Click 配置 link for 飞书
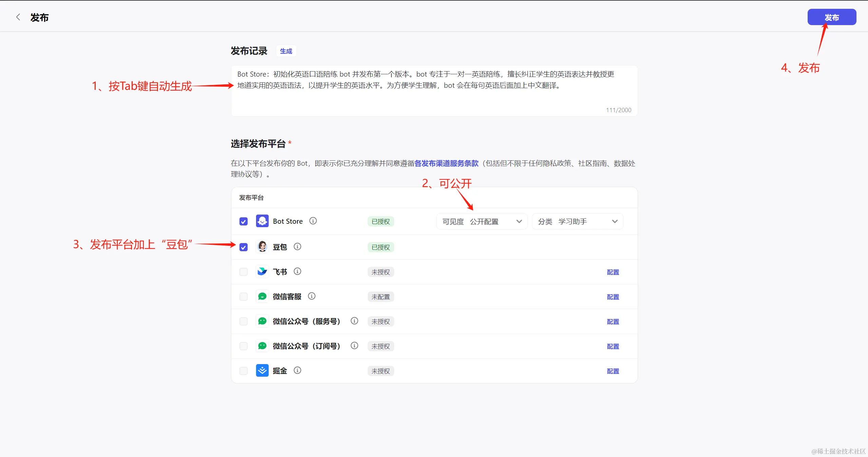868x457 pixels. 613,272
